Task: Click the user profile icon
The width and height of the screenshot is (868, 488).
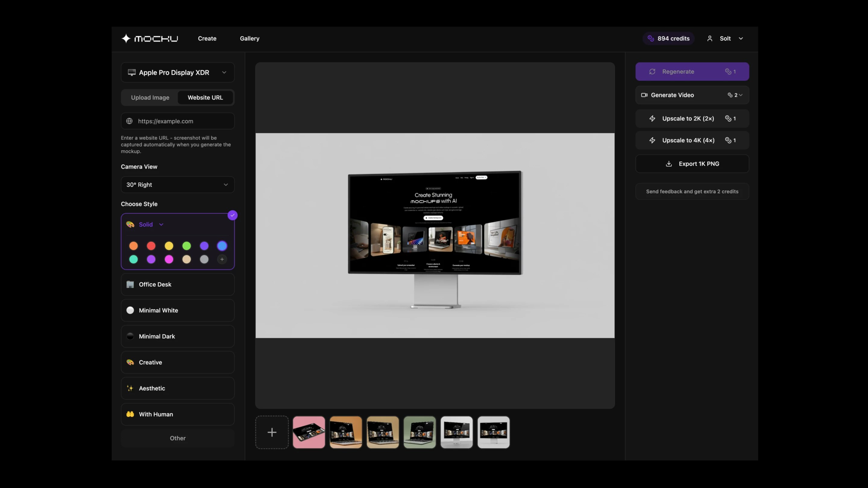Action: pyautogui.click(x=710, y=38)
